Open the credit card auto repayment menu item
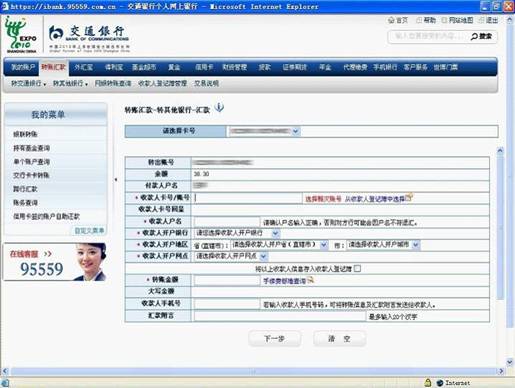This screenshot has height=388, width=515. coord(47,216)
